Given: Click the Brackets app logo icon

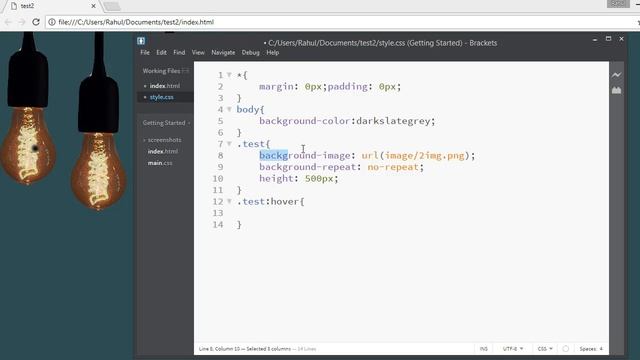Looking at the screenshot, I should pos(141,41).
